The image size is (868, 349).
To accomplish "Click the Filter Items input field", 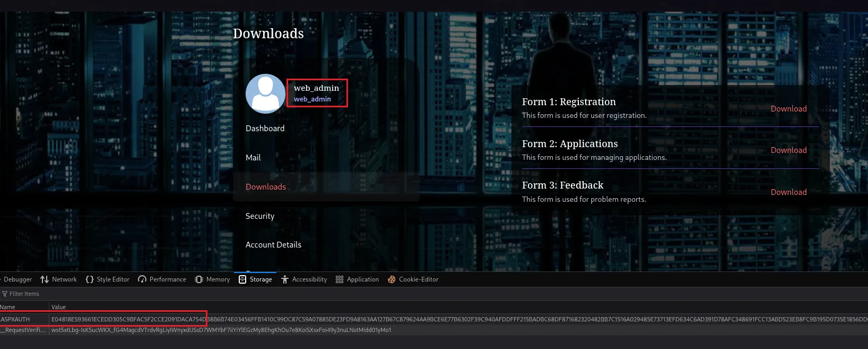I will click(x=106, y=294).
